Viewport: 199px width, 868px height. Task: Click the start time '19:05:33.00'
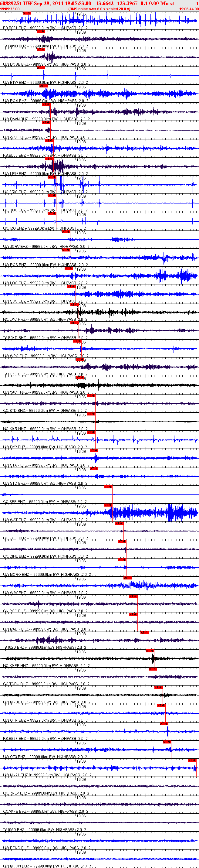point(10,9)
